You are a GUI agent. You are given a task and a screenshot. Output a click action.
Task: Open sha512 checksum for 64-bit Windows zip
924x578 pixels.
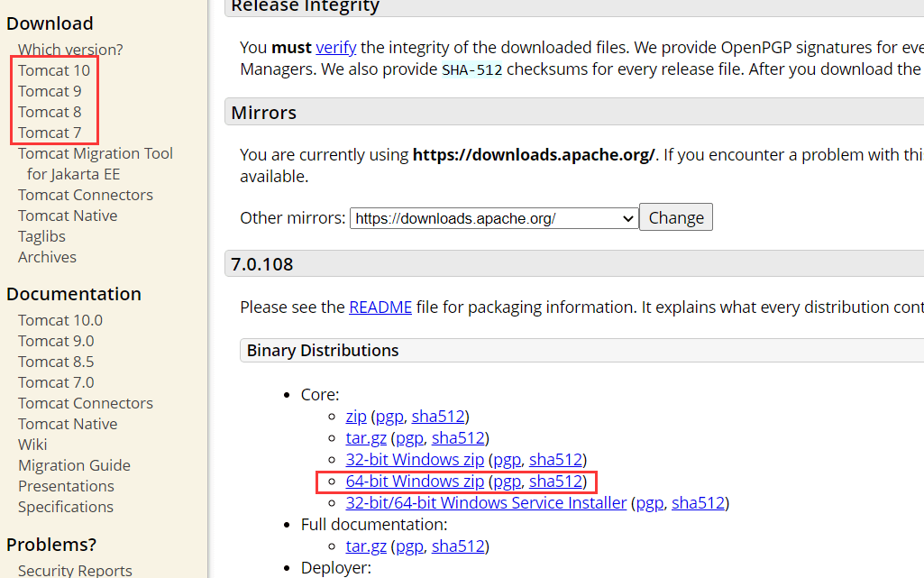[555, 482]
